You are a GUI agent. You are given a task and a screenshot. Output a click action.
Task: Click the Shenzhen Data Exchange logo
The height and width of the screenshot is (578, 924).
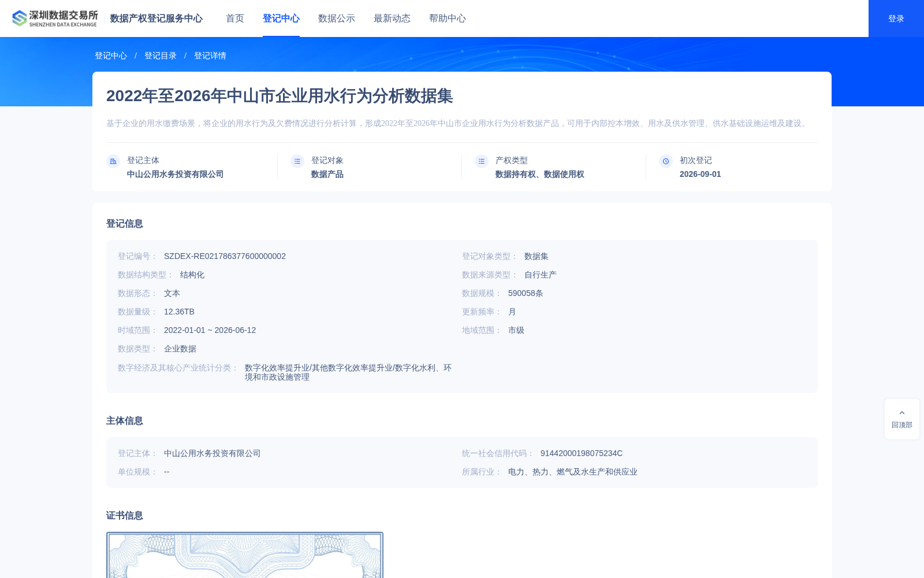[55, 18]
